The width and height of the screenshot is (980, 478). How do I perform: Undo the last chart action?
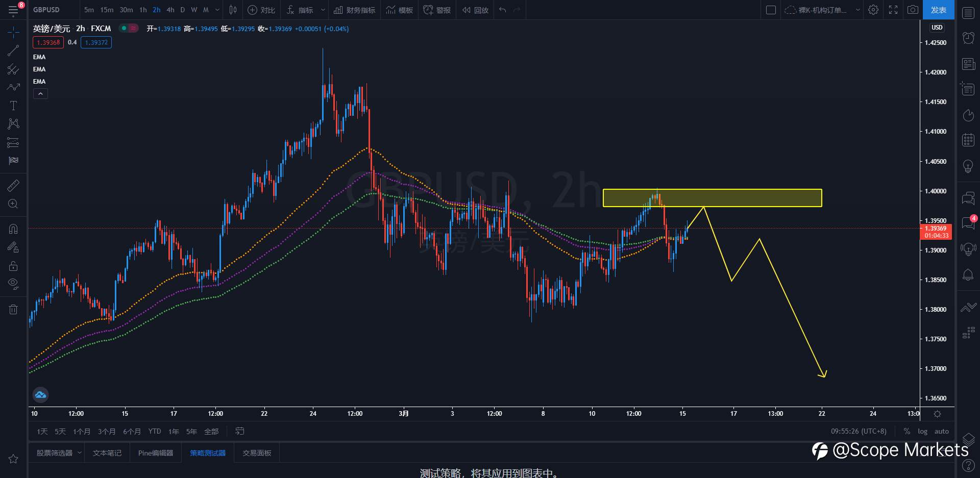click(x=503, y=10)
